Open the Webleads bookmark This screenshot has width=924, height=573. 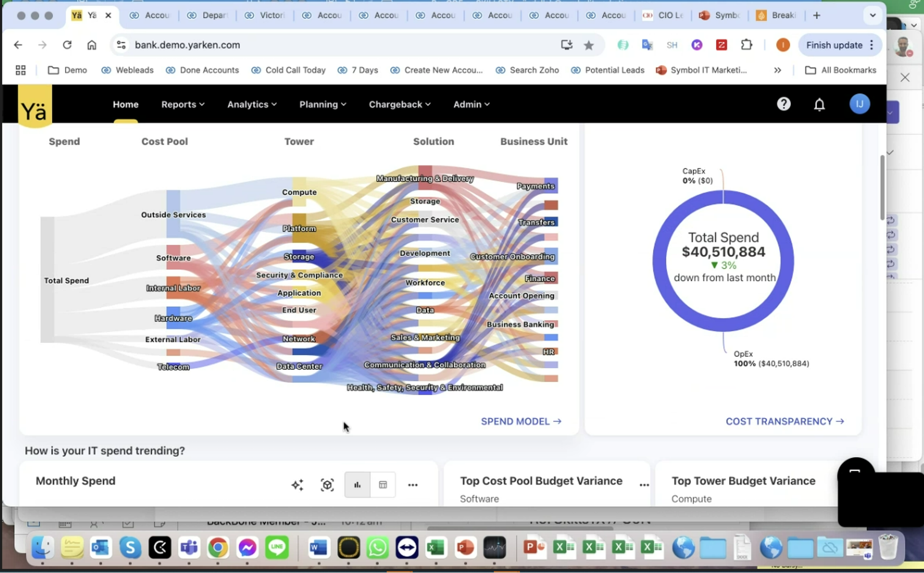click(x=127, y=70)
